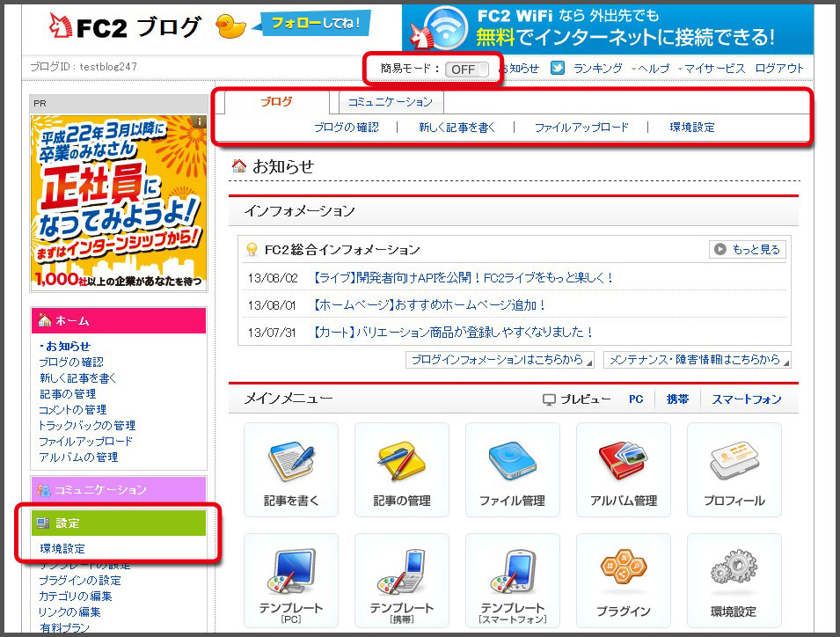Click the home icon in ホーム sidebar header

point(45,320)
